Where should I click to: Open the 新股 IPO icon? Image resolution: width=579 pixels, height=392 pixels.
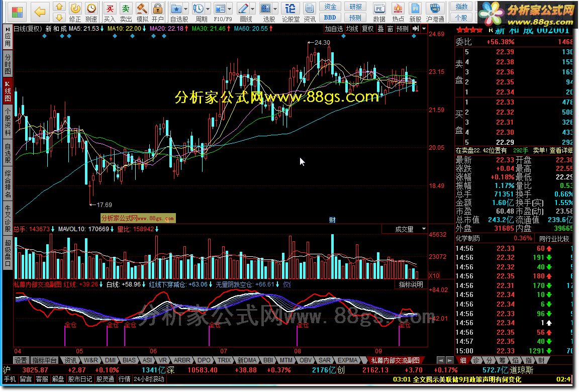tap(416, 9)
